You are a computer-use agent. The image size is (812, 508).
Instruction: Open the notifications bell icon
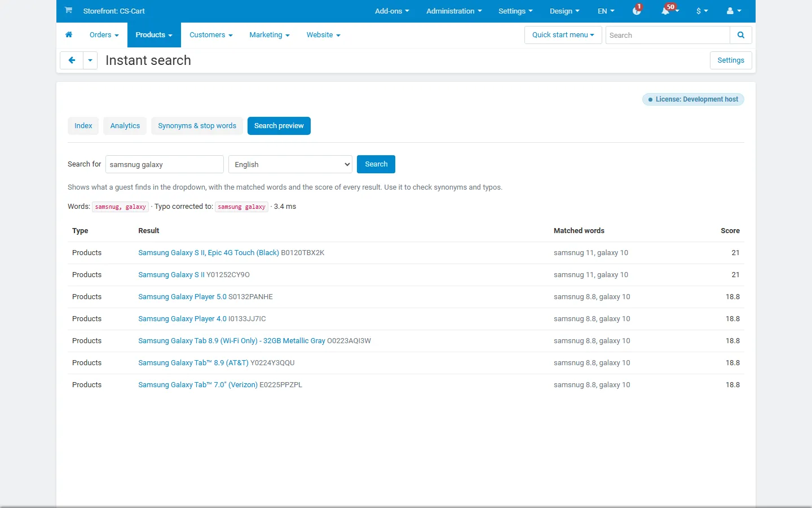(667, 11)
